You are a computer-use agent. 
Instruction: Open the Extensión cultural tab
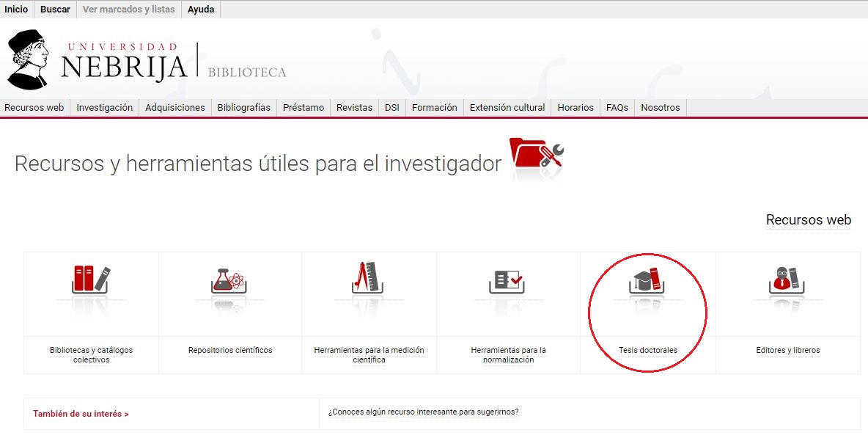point(507,108)
